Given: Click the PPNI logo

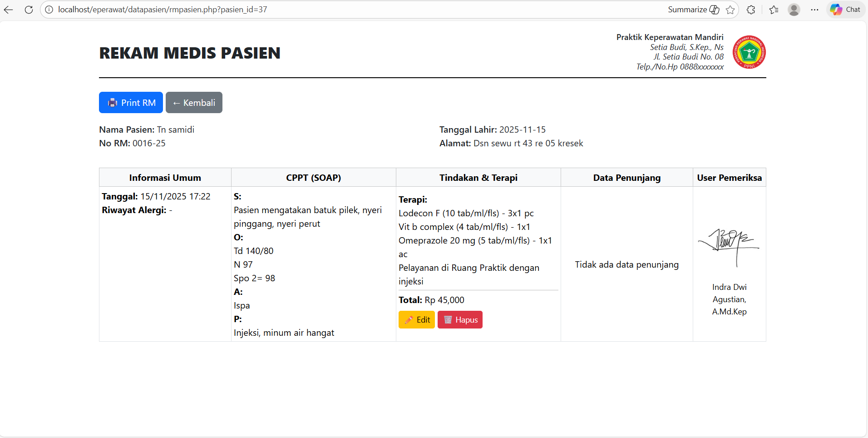Looking at the screenshot, I should (750, 52).
